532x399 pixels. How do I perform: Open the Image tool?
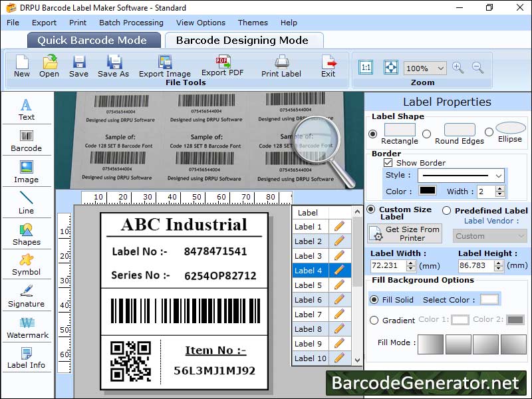27,172
